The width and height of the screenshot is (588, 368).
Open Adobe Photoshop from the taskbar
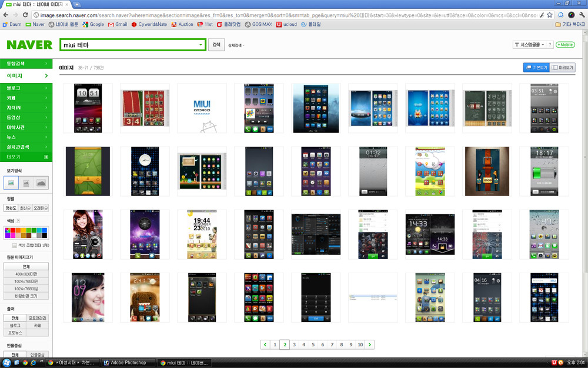click(129, 363)
